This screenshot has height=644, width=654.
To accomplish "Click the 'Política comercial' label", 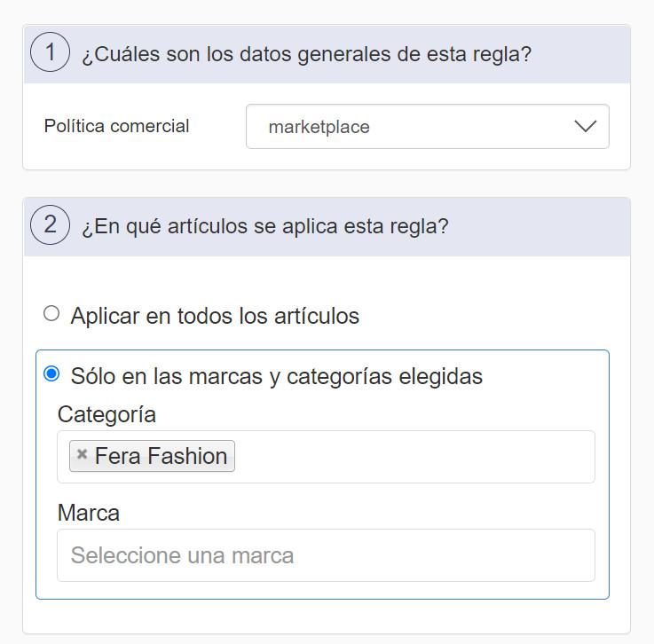I will point(116,126).
